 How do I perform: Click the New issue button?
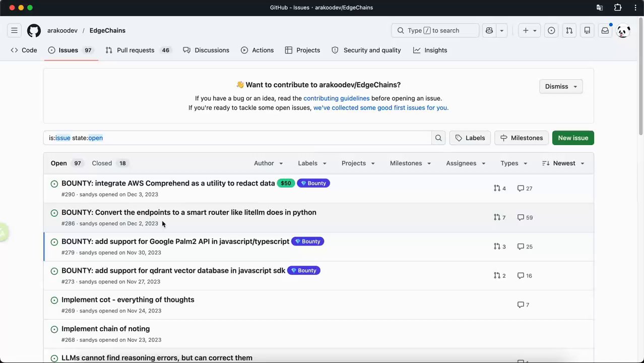tap(572, 138)
